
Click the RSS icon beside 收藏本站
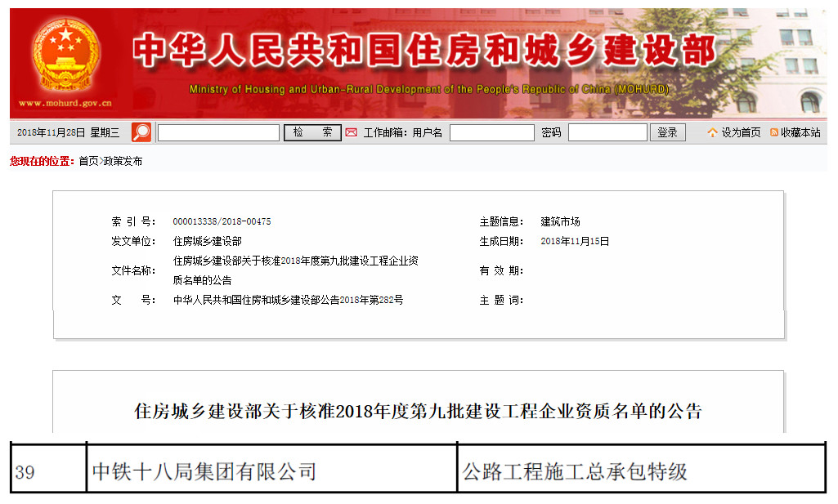(x=774, y=132)
